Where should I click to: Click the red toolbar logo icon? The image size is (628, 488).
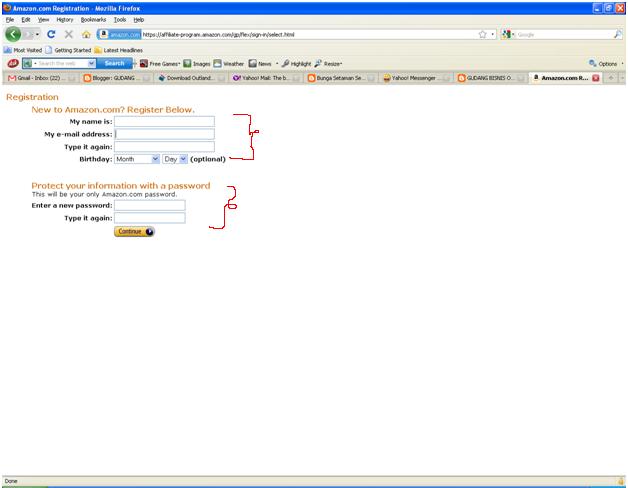click(x=13, y=63)
